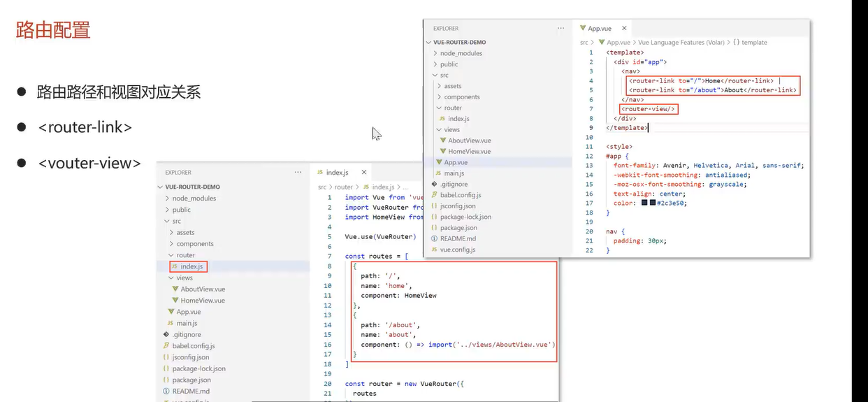Open .gitignore in index.js window's tree
Viewport: 868px width, 402px height.
click(186, 334)
